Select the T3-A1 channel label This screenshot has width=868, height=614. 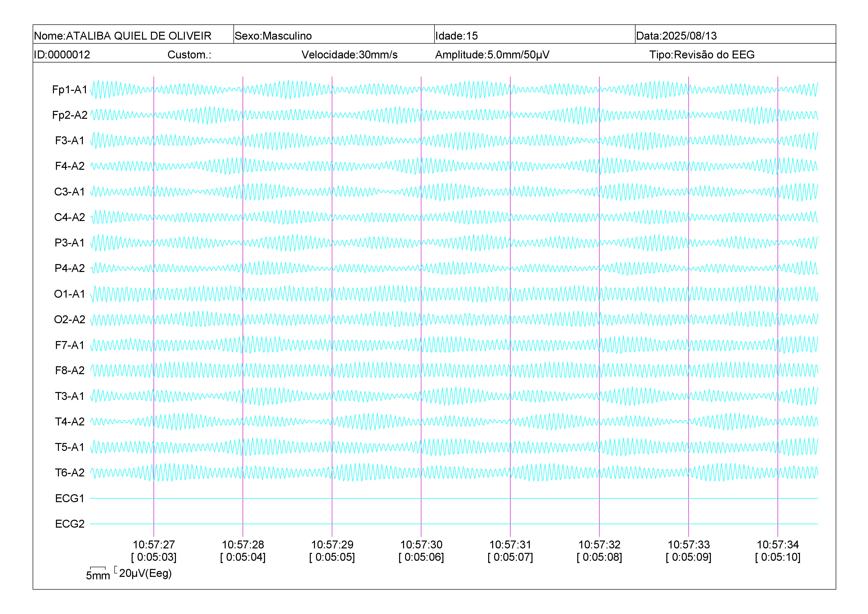coord(70,396)
